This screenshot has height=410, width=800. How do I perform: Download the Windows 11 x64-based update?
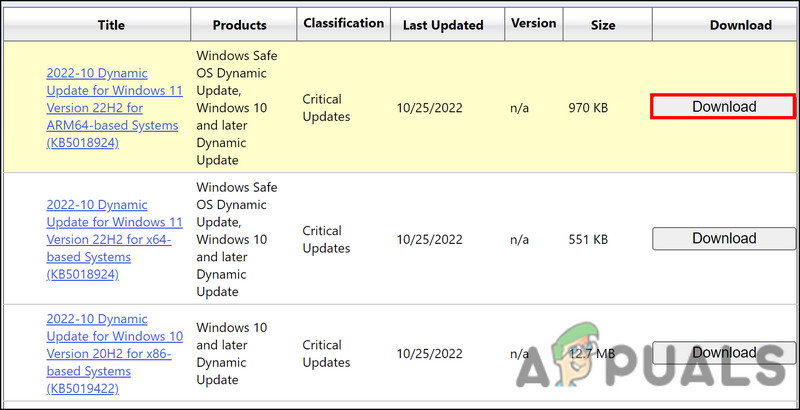click(x=723, y=238)
